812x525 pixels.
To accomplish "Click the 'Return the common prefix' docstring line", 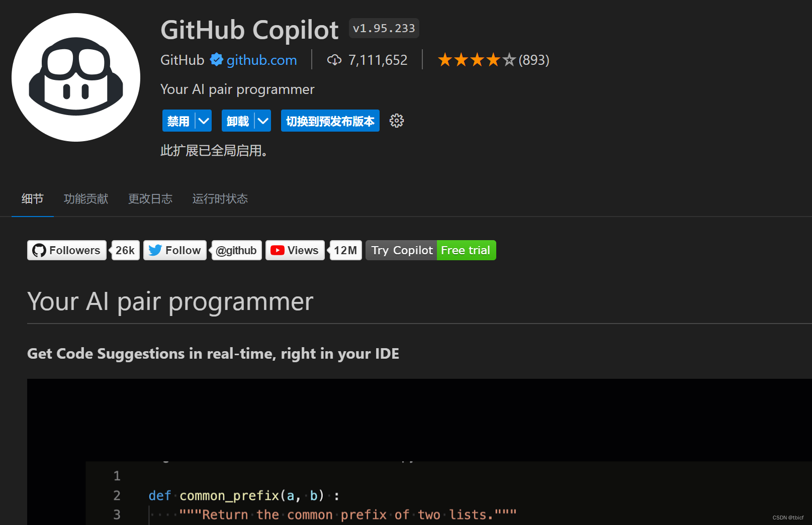I will [348, 515].
